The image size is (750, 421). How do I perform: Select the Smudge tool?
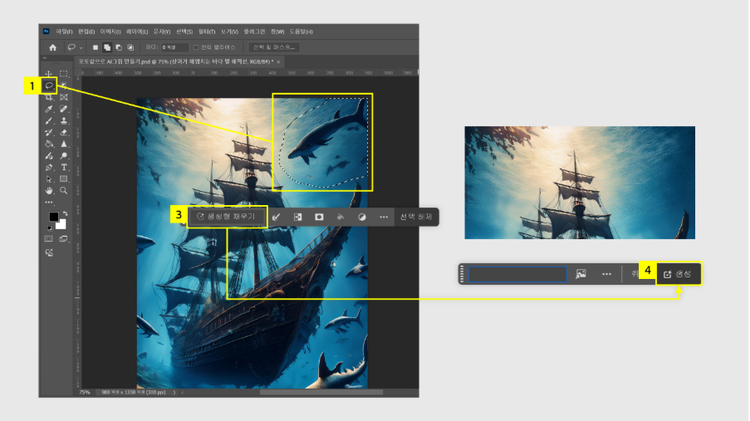(x=49, y=155)
